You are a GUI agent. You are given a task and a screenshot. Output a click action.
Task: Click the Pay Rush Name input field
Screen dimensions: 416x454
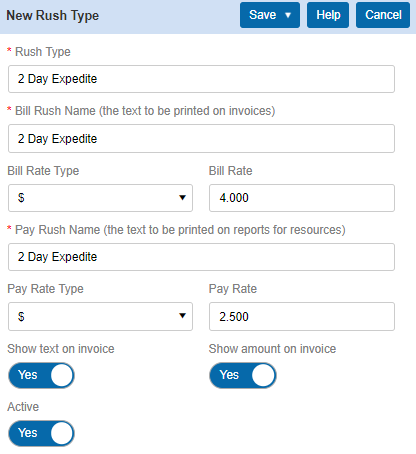(201, 257)
